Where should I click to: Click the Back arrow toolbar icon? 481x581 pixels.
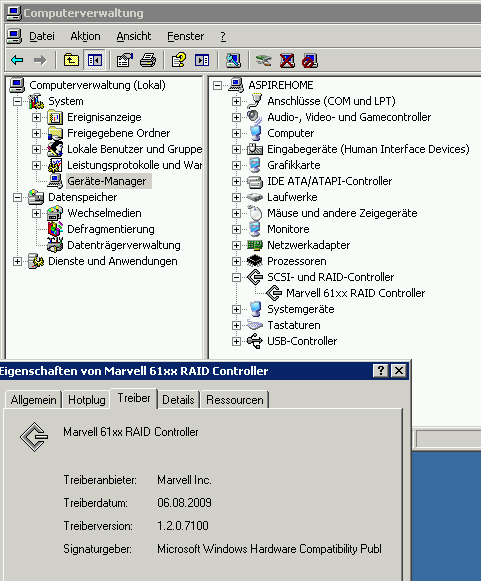point(17,60)
